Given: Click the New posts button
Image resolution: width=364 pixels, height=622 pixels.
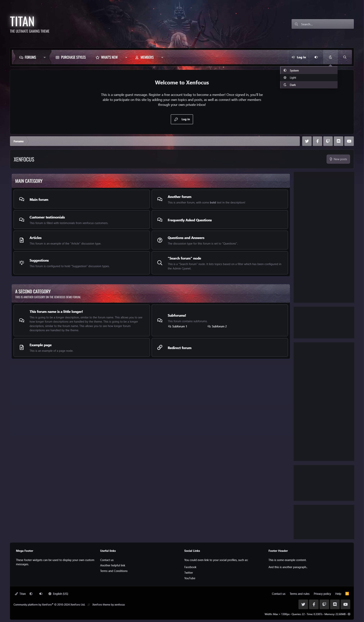Looking at the screenshot, I should [338, 159].
